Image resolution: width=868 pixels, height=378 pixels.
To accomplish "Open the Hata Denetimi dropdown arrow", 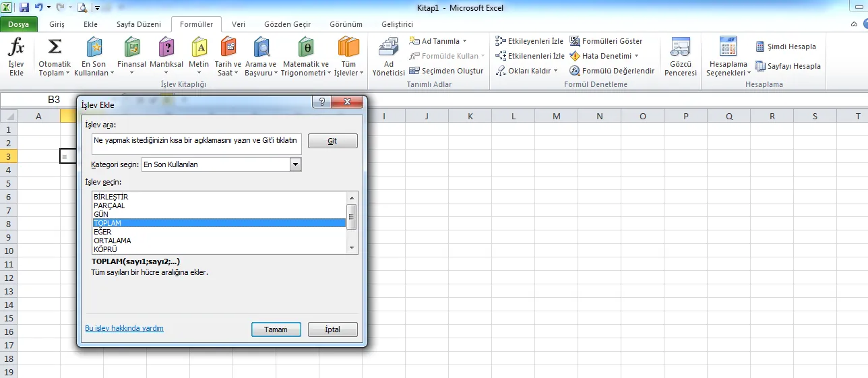I will tap(636, 56).
